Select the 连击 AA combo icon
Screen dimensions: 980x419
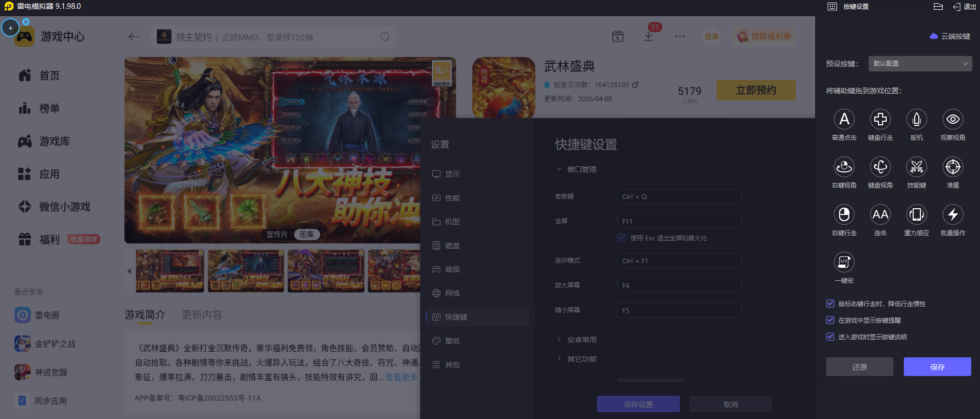pyautogui.click(x=880, y=214)
